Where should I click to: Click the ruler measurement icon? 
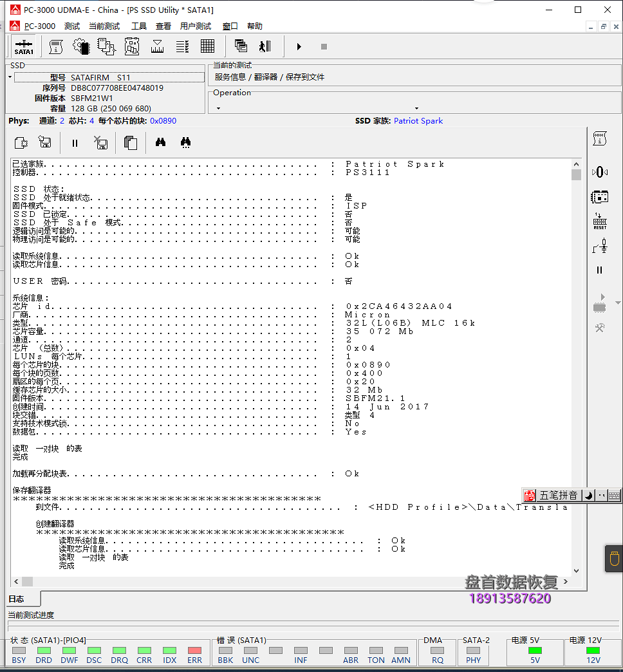point(157,46)
